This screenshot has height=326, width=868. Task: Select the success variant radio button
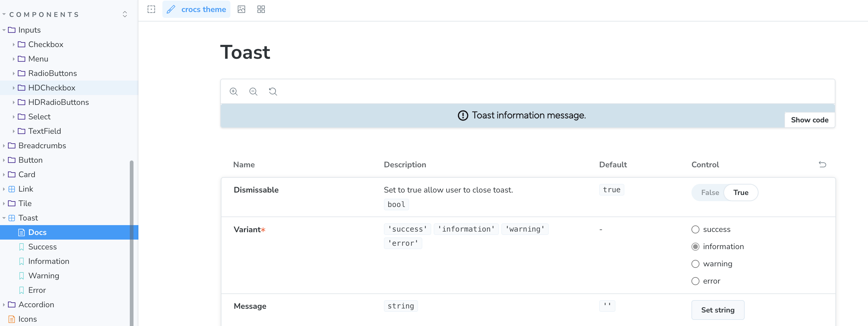point(695,229)
